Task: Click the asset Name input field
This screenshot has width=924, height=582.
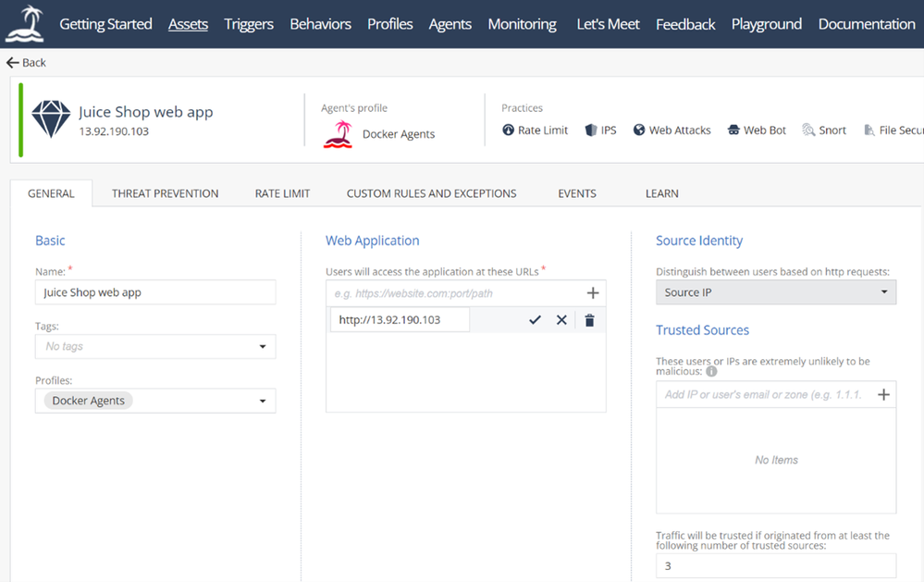Action: click(155, 292)
